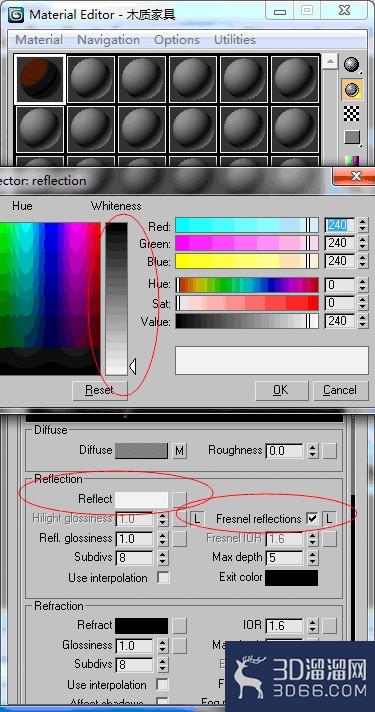Open the Options menu
This screenshot has width=375, height=712.
tap(177, 40)
